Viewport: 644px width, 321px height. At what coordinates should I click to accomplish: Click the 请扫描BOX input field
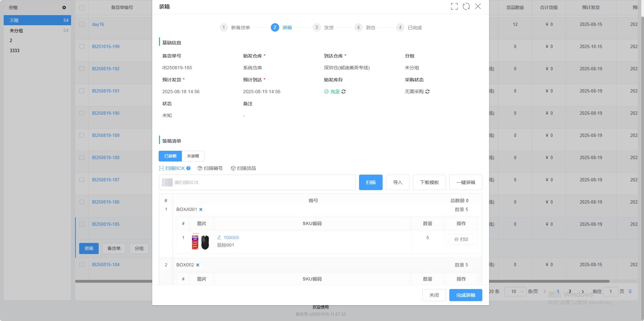[263, 182]
